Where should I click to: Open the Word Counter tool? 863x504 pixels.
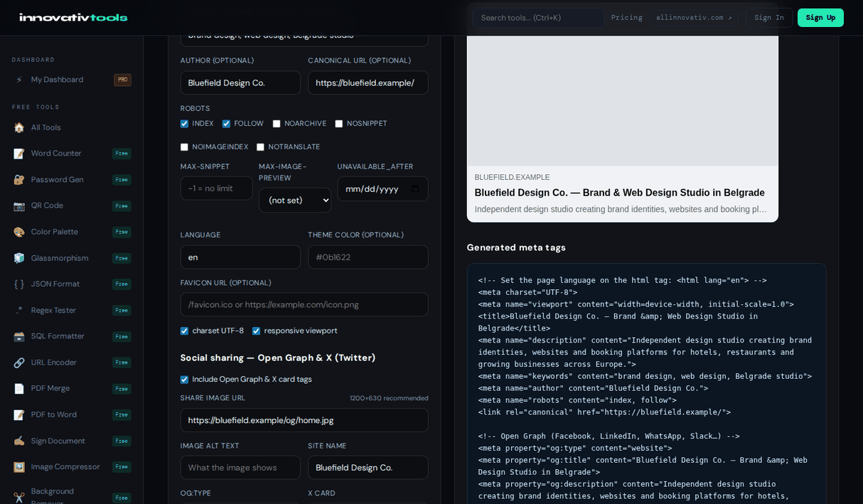pos(72,154)
